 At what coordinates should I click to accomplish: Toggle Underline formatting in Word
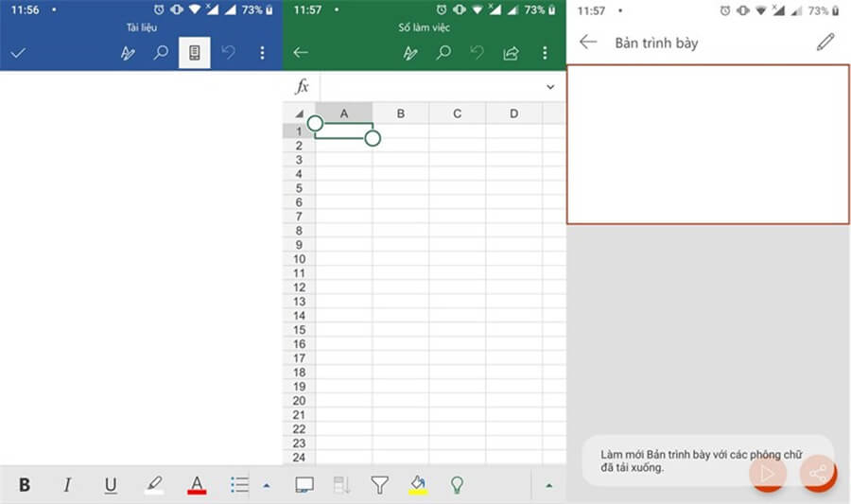(111, 484)
